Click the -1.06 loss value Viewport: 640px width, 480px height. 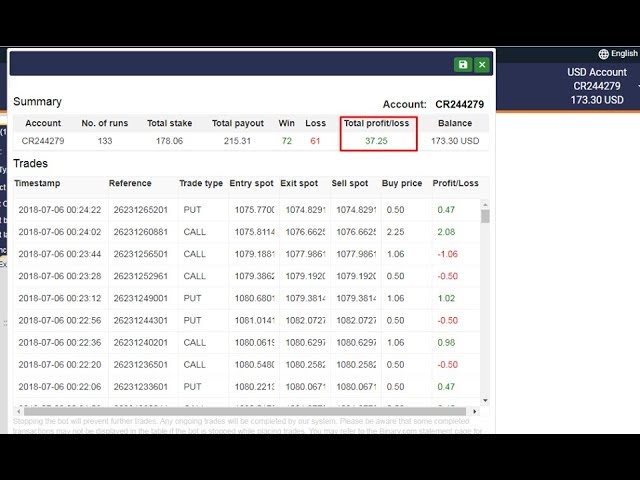point(447,254)
